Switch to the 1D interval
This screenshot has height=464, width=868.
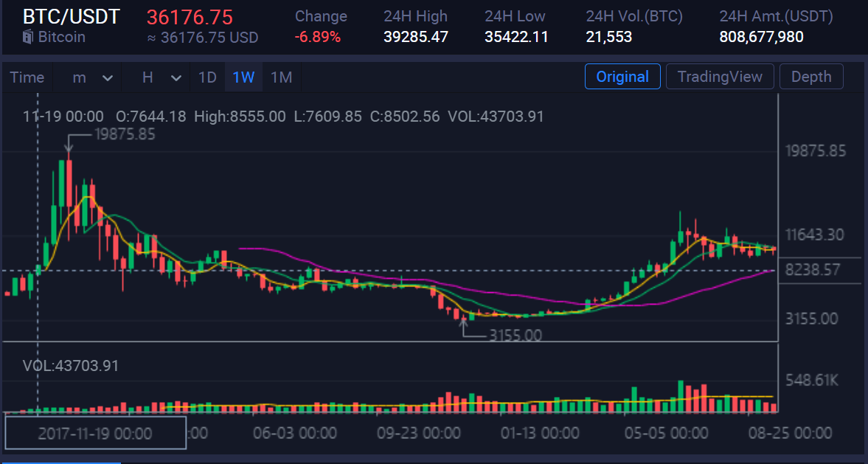pos(207,77)
